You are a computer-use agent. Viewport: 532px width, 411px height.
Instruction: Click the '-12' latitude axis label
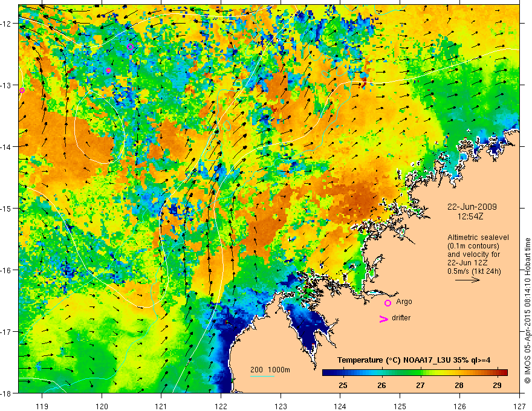pyautogui.click(x=7, y=24)
